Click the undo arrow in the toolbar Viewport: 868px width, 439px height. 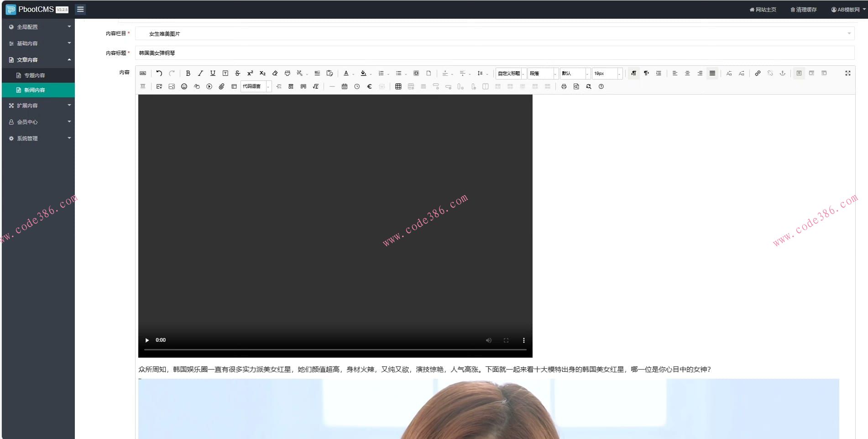159,73
